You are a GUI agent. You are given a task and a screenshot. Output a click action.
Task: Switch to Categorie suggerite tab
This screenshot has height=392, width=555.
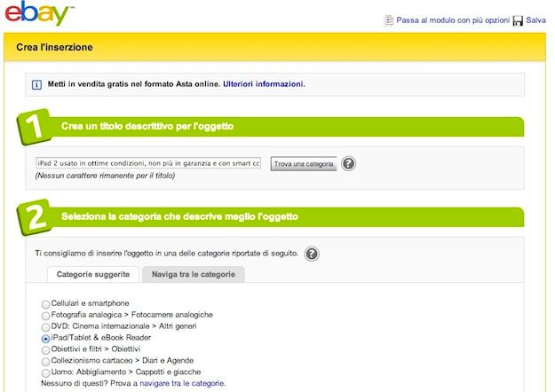[x=87, y=275]
